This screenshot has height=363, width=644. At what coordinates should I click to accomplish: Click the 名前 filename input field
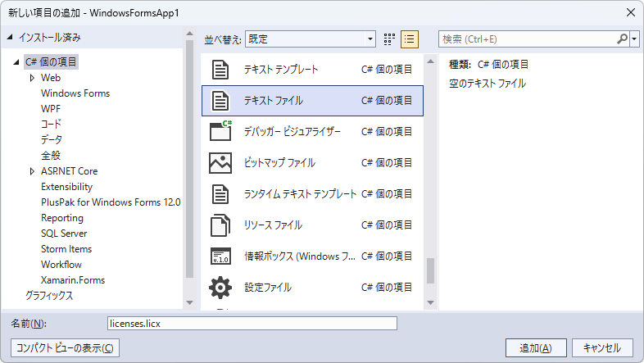pos(252,324)
